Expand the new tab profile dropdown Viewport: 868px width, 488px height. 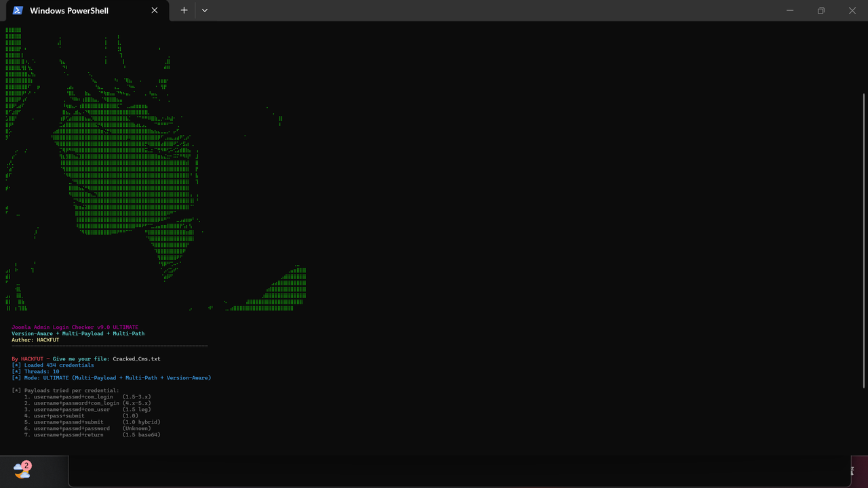pyautogui.click(x=204, y=11)
